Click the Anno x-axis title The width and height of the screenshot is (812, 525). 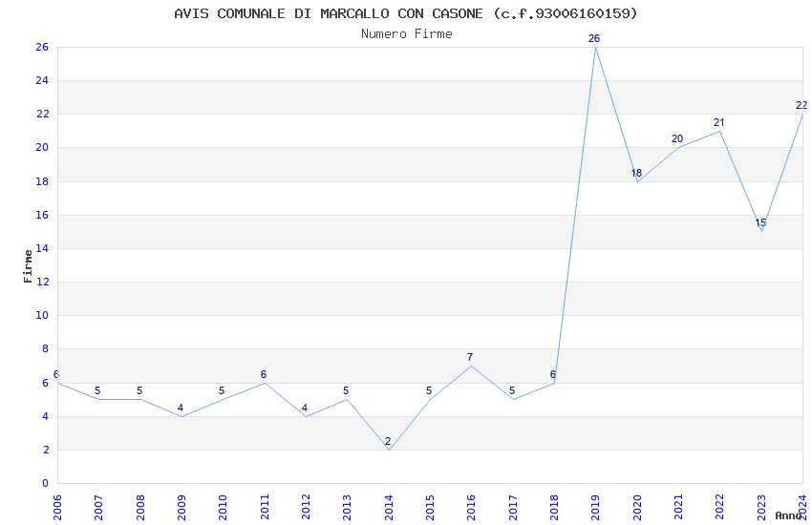tap(788, 515)
